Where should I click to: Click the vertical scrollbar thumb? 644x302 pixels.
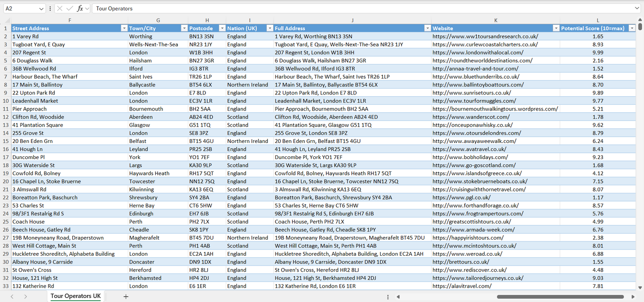point(640,26)
